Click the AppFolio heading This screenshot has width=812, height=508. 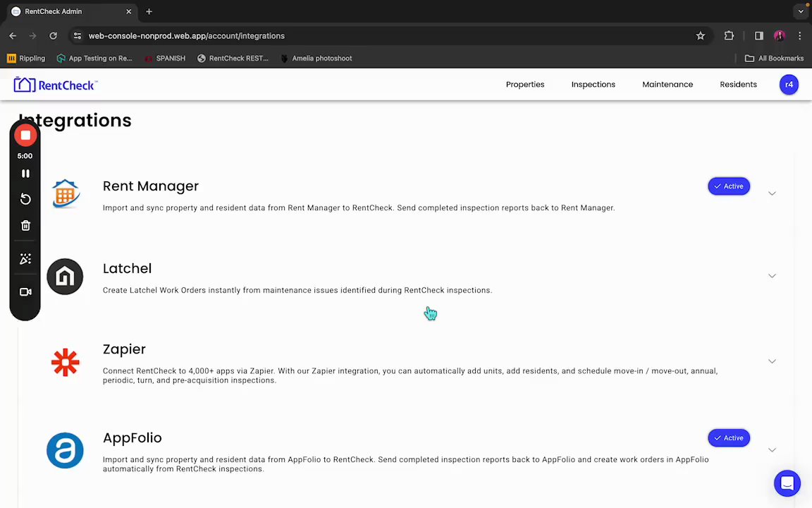tap(132, 438)
